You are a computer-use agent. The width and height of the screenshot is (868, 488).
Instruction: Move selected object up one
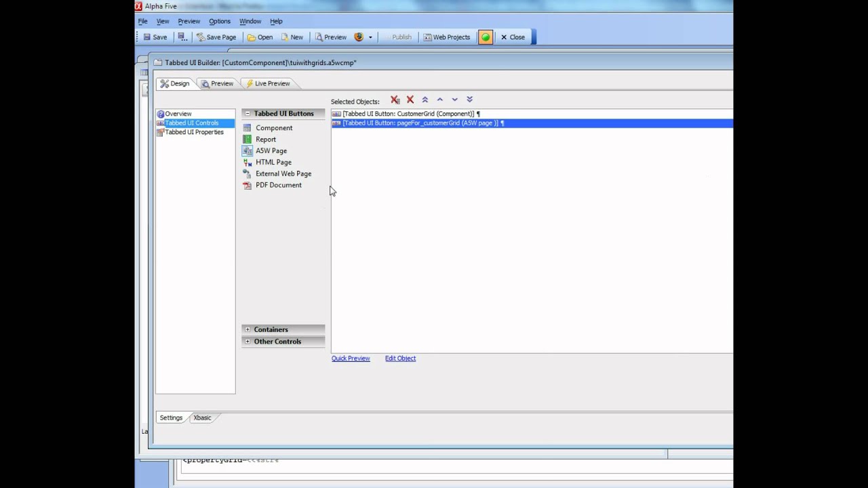click(440, 100)
